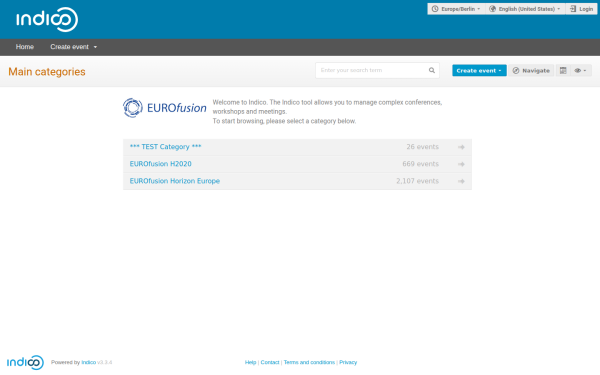Open the EUROfusion Horizon Europe category

click(x=174, y=181)
